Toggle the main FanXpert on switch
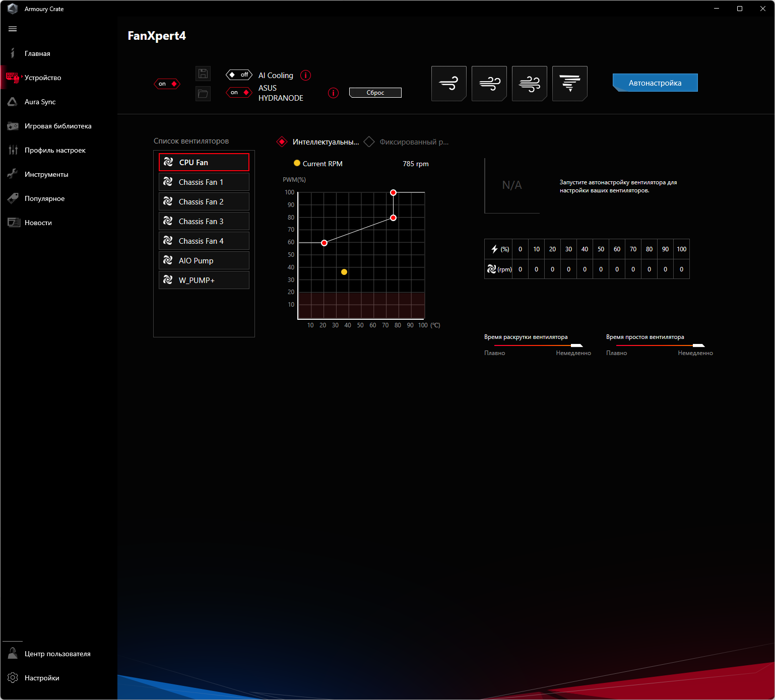 [167, 84]
